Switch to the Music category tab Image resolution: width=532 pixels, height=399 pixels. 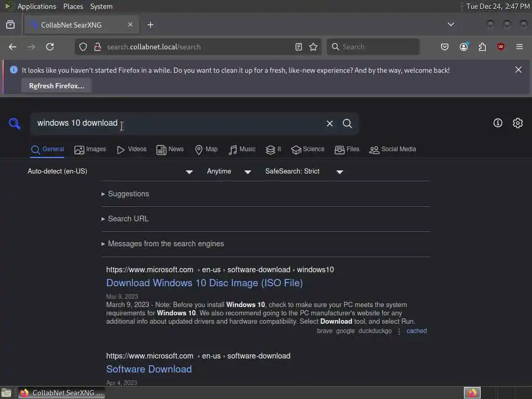pyautogui.click(x=242, y=149)
